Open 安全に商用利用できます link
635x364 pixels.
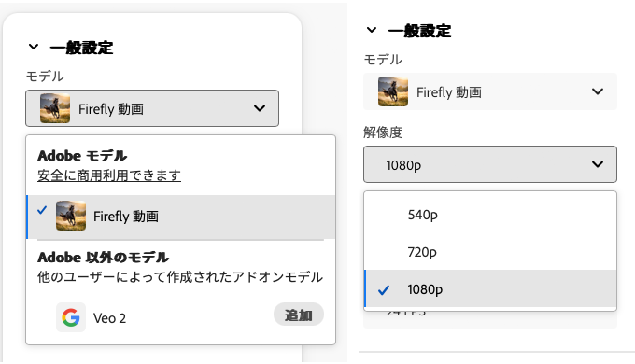coord(109,175)
